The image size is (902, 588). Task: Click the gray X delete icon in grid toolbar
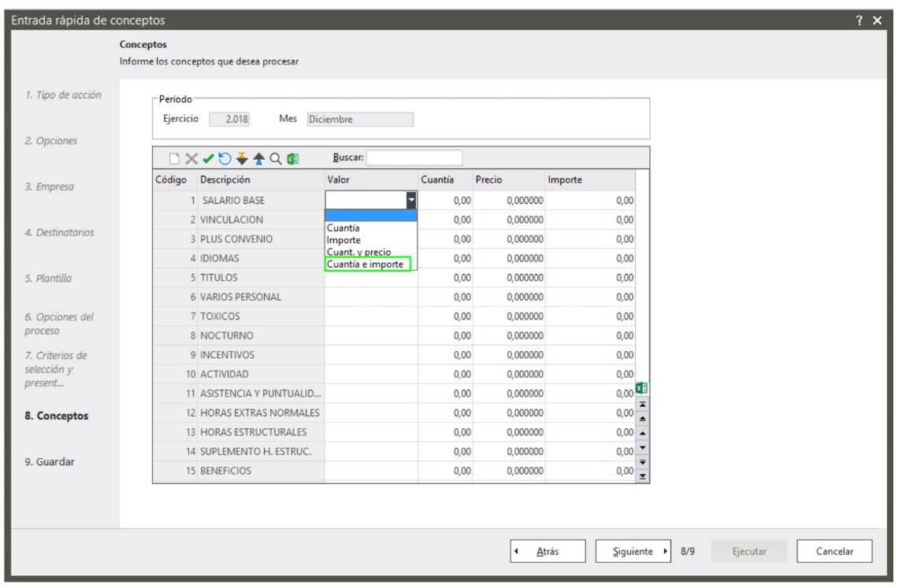click(191, 159)
